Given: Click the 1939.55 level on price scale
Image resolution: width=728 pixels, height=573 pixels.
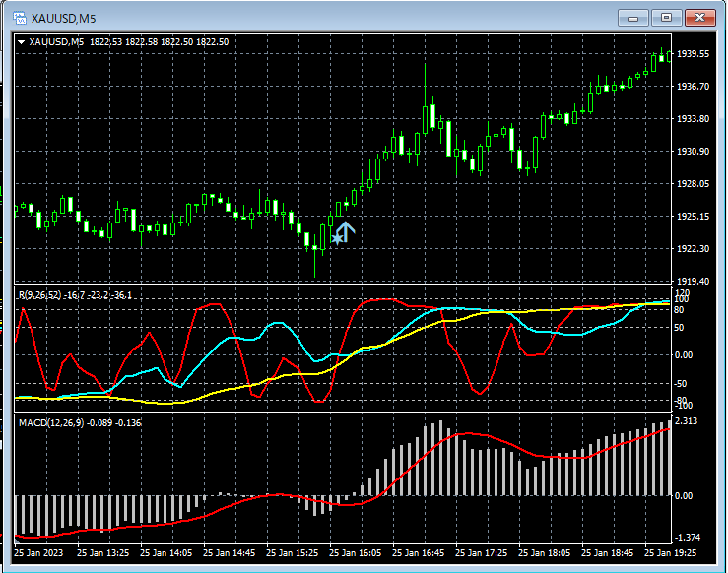Looking at the screenshot, I should pos(694,54).
